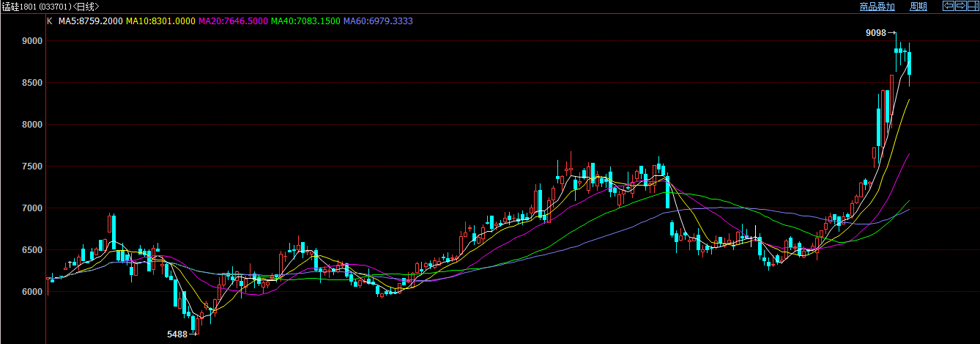Image resolution: width=980 pixels, height=344 pixels.
Task: Click the 5488 low price marker
Action: (x=177, y=334)
